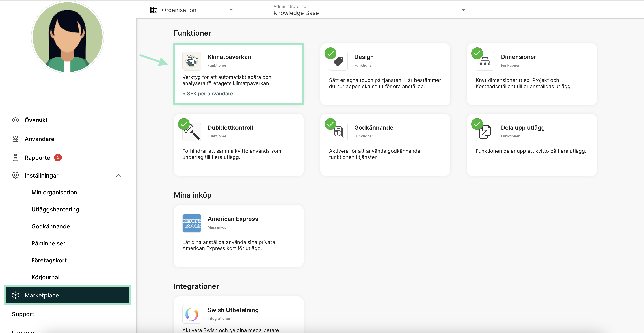
Task: Select Påminnelser menu item
Action: [x=48, y=243]
